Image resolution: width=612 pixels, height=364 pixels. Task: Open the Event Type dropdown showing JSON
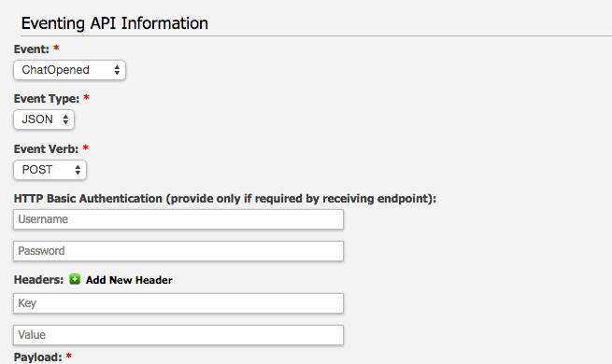coord(44,119)
